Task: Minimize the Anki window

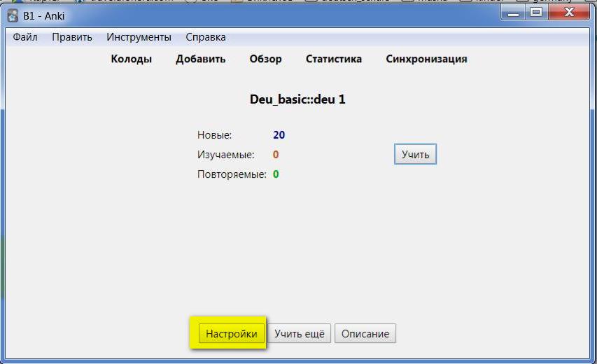Action: click(x=513, y=13)
